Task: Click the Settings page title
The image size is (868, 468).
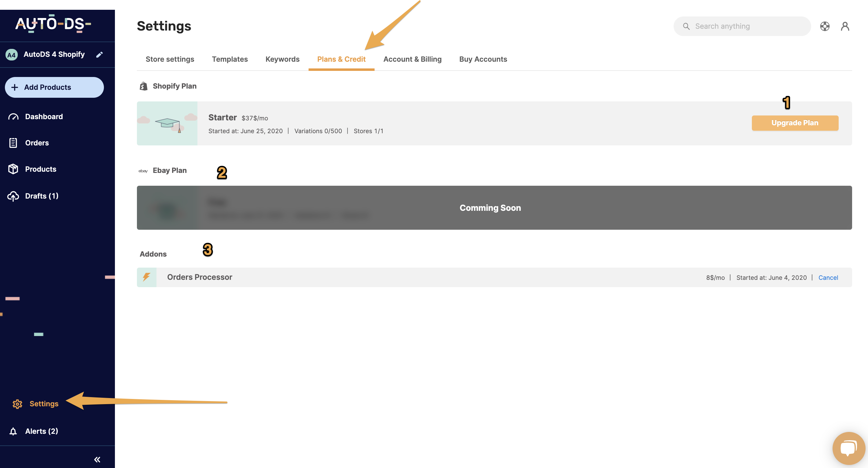Action: pyautogui.click(x=164, y=26)
